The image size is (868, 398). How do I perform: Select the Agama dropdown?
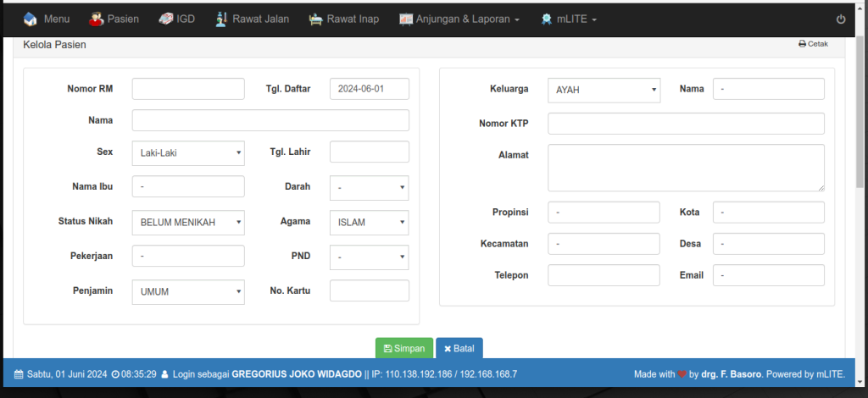click(369, 223)
